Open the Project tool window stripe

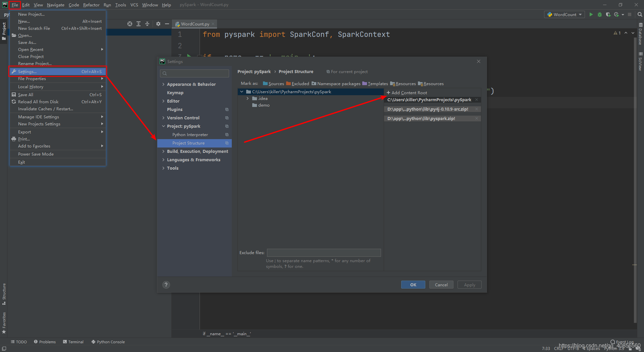[4, 31]
